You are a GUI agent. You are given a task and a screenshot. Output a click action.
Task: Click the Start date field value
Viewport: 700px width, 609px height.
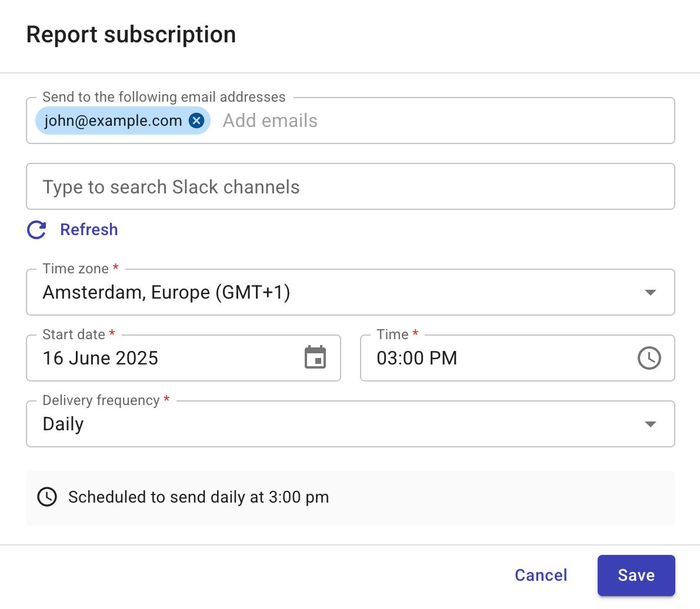101,358
